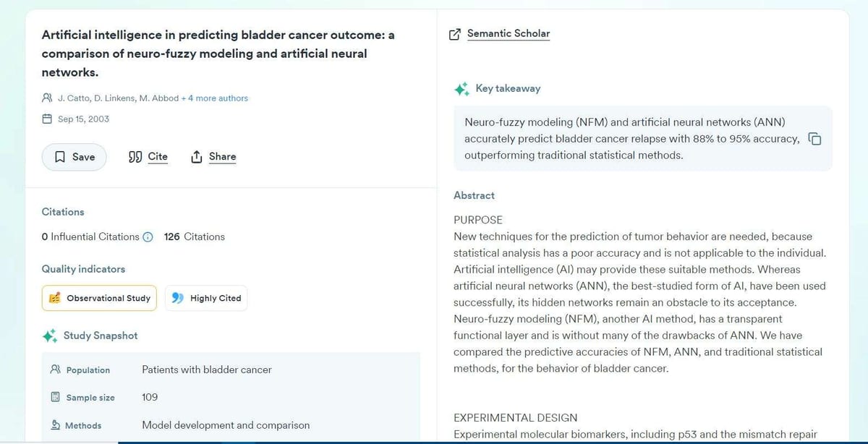Click the quotation mark Cite icon
868x444 pixels.
pyautogui.click(x=135, y=157)
